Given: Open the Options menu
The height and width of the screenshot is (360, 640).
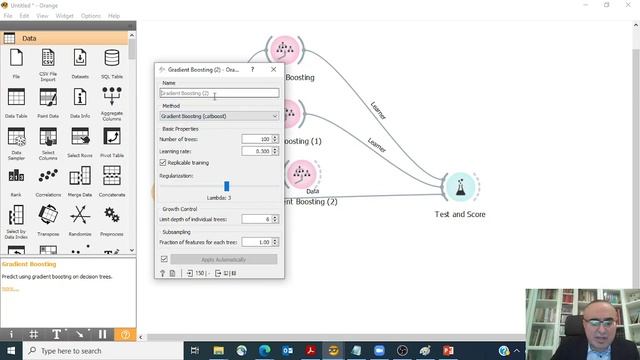Looking at the screenshot, I should (91, 16).
